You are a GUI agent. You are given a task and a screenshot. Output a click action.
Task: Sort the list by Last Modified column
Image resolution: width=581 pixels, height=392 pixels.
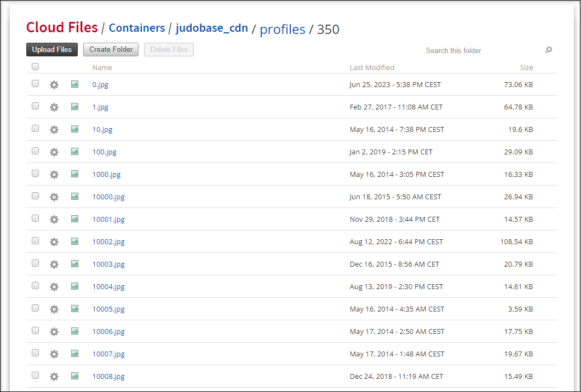point(372,68)
